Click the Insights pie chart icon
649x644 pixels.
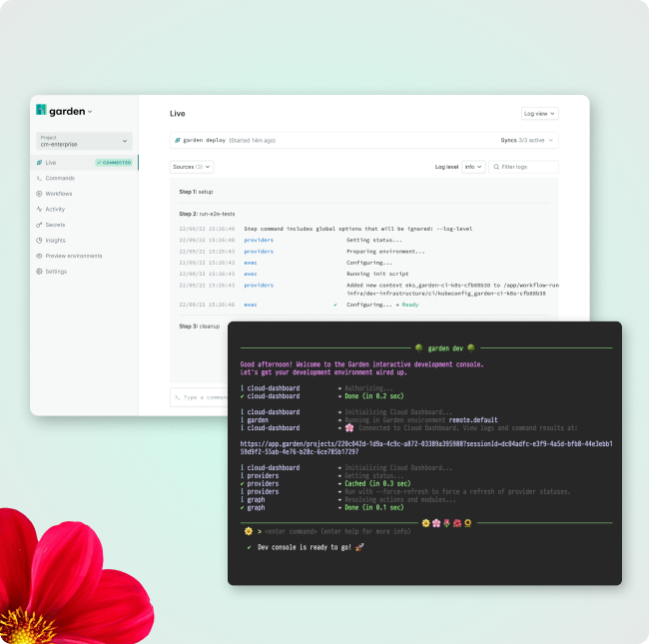[39, 241]
